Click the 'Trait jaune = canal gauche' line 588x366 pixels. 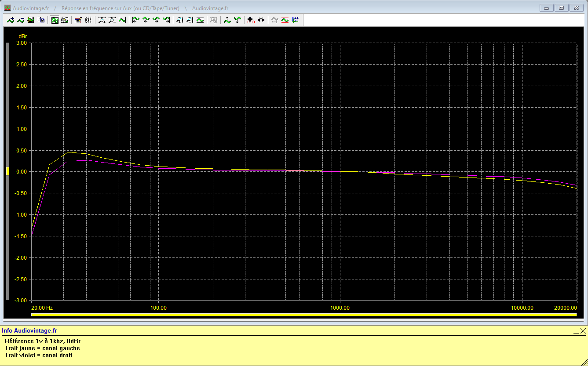42,348
